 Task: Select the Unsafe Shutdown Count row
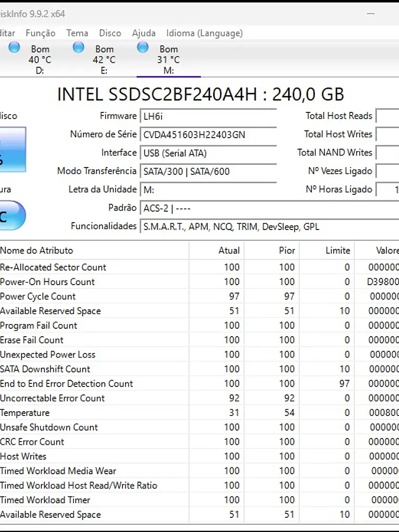[199, 427]
